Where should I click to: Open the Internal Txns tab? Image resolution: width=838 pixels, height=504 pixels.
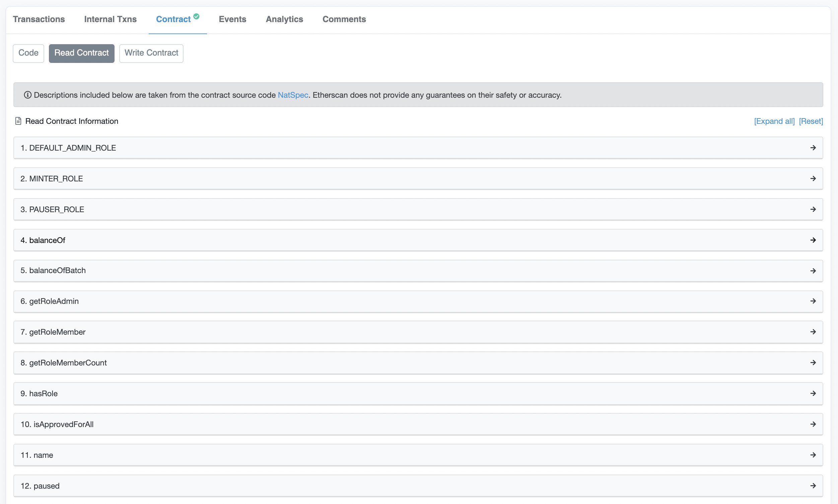coord(110,19)
